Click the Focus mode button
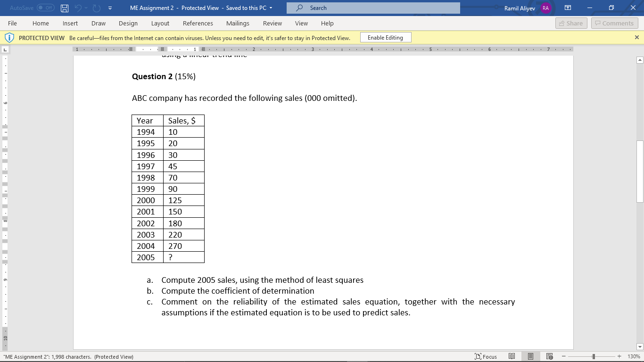Image resolution: width=644 pixels, height=362 pixels. click(486, 357)
